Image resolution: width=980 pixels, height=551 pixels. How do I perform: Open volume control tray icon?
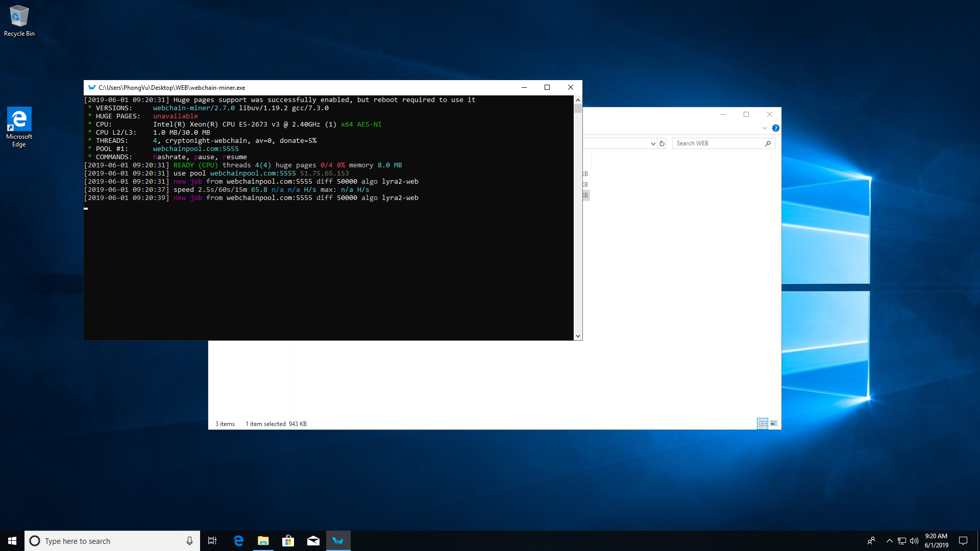[914, 541]
